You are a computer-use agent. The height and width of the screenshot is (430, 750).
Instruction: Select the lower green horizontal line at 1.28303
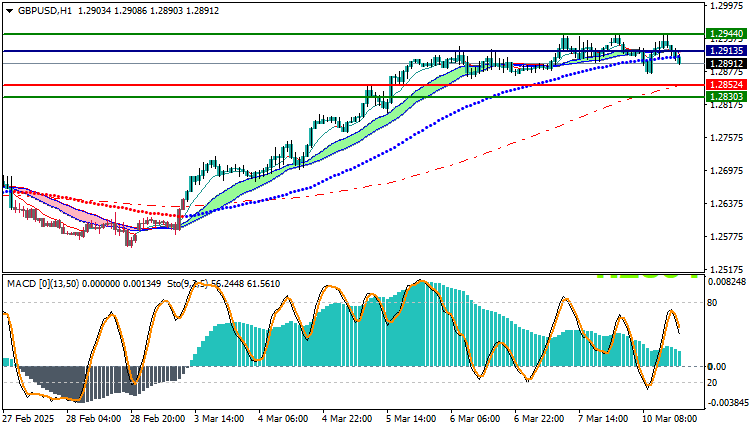353,97
